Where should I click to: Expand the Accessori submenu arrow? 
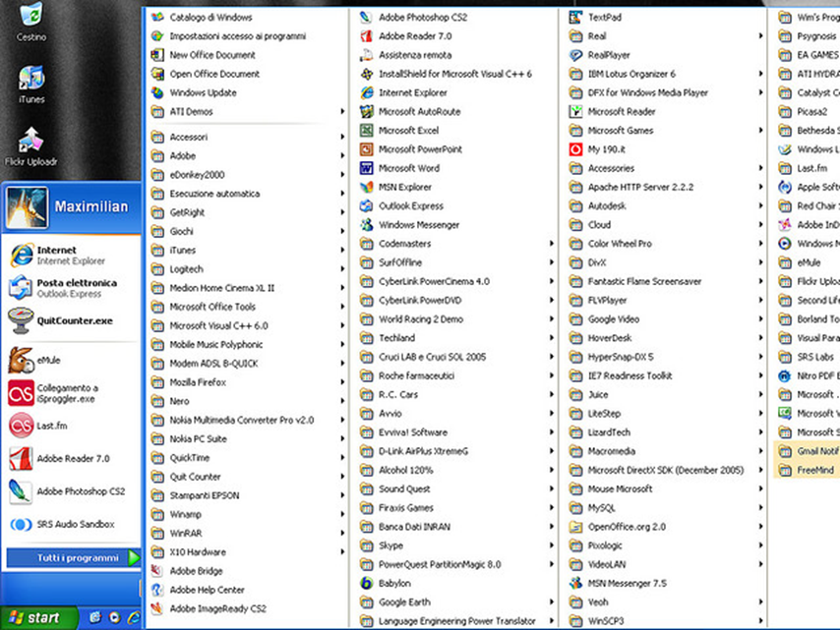[342, 137]
